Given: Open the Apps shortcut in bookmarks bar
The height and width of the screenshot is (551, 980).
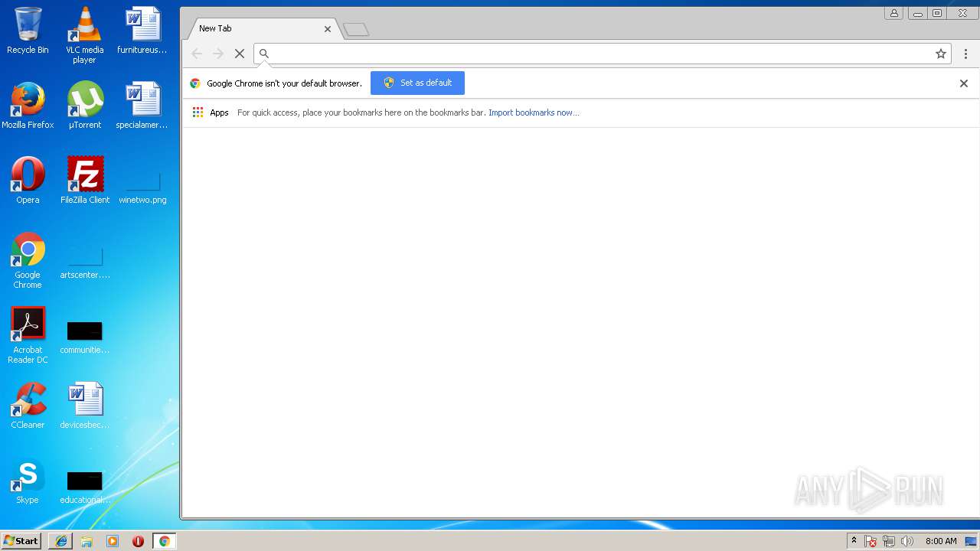Looking at the screenshot, I should click(211, 112).
